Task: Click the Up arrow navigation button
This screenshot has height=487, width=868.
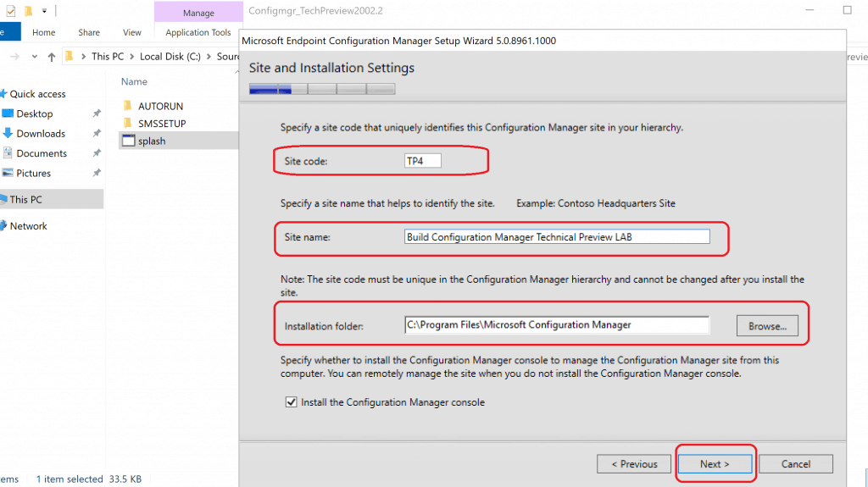Action: pos(52,57)
